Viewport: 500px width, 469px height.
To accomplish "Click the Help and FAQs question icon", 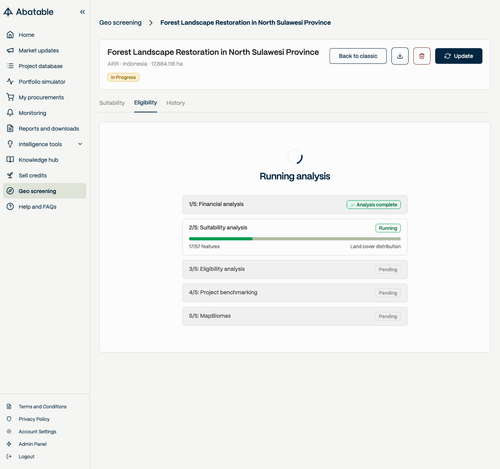I will (10, 207).
